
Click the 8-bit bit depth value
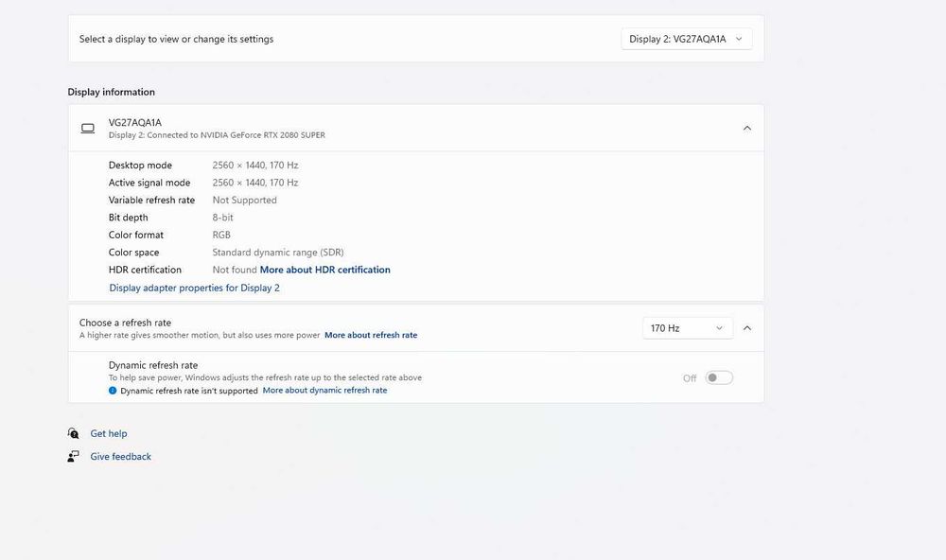(x=222, y=218)
